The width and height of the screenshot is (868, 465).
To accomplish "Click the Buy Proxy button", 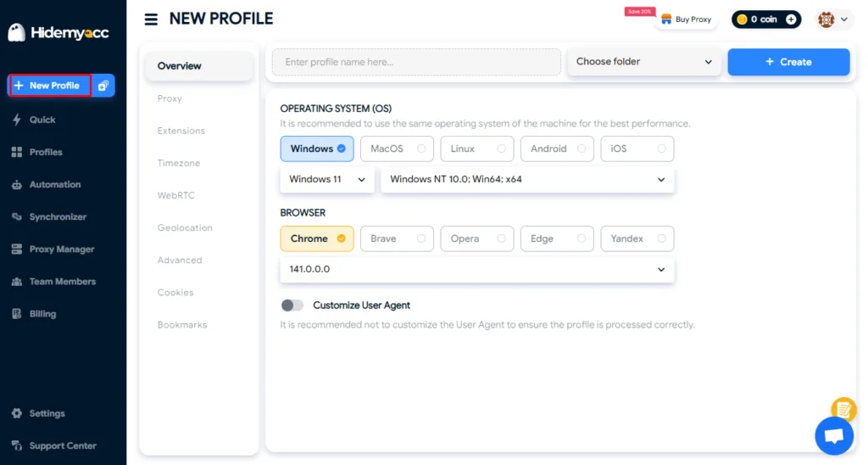I will (x=686, y=20).
